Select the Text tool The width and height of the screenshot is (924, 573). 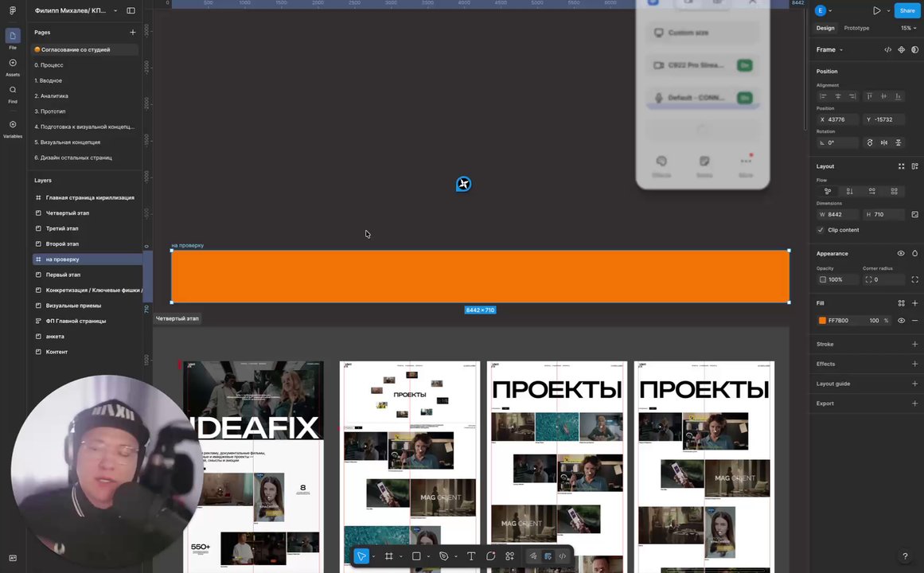click(x=471, y=556)
